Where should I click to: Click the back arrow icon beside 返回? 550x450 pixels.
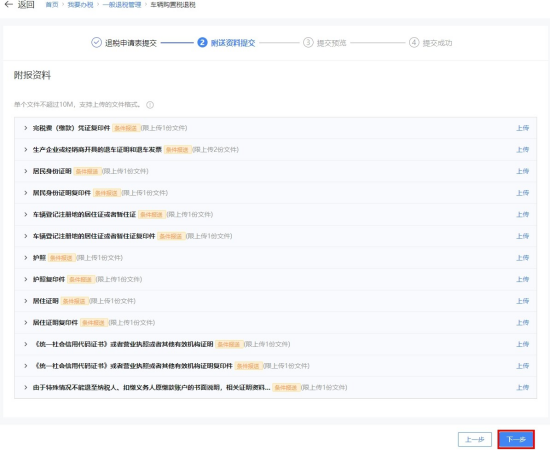[8, 5]
